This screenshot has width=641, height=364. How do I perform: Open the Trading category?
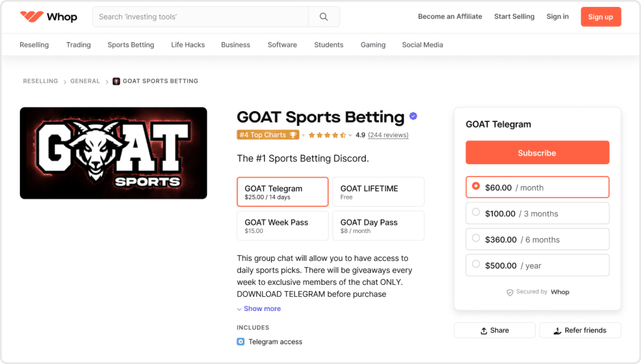pos(78,45)
